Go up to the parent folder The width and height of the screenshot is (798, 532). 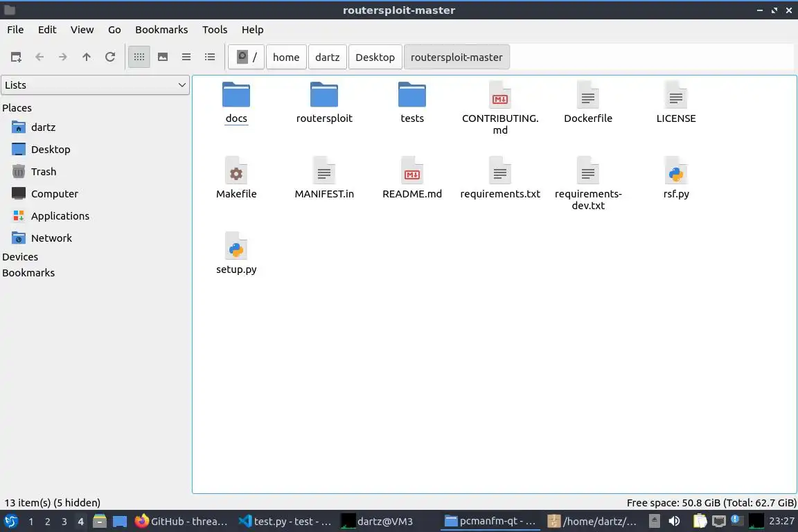click(87, 57)
